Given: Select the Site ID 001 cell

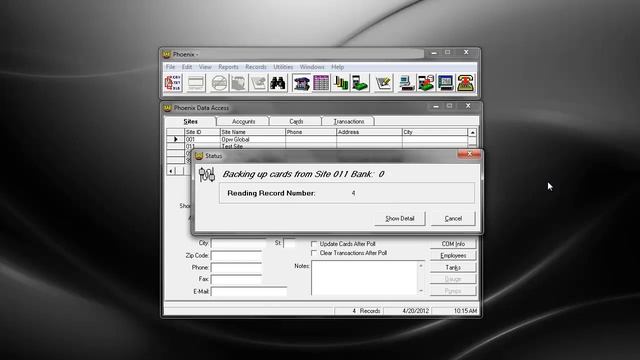Looking at the screenshot, I should pyautogui.click(x=202, y=139).
